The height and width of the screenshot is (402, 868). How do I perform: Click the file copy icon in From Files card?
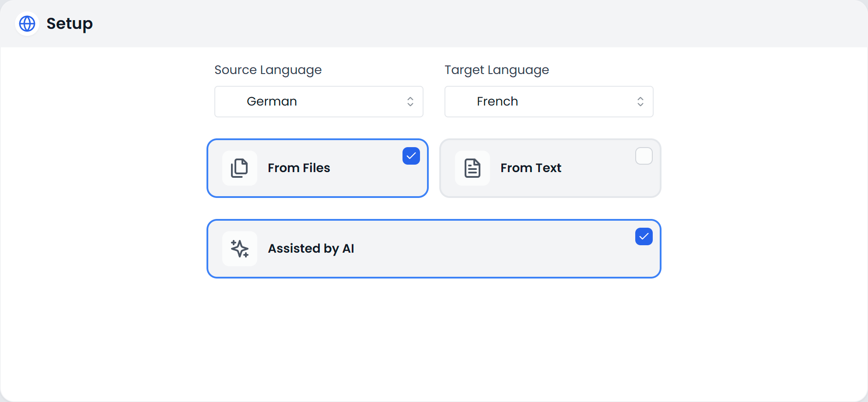[x=239, y=168]
